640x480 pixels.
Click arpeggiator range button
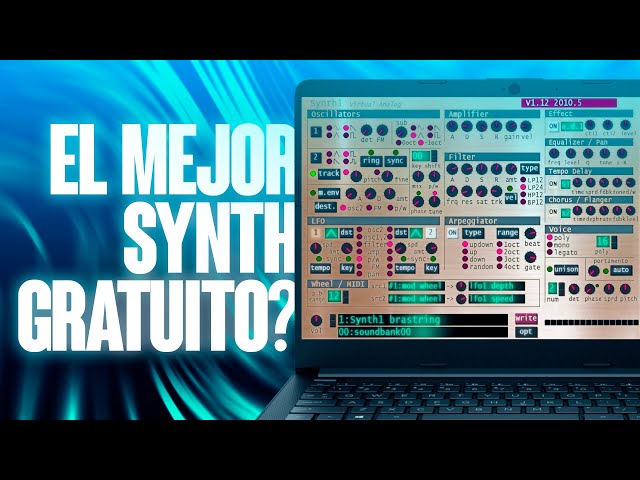click(x=508, y=233)
